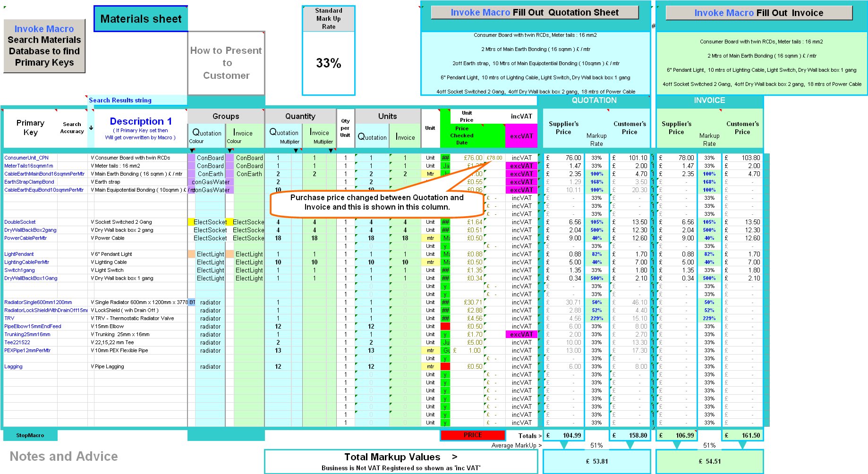Select red price-checked cell for PipeElbow15mmEndFeed

point(445,326)
